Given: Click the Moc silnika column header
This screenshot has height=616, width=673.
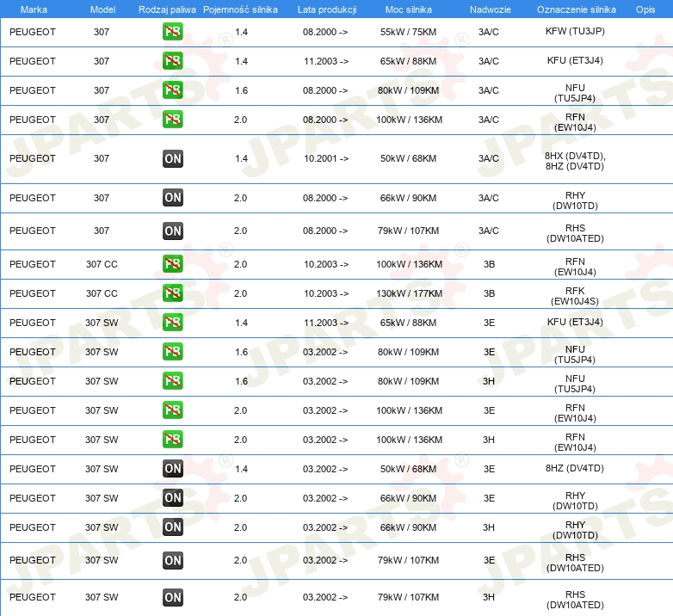Looking at the screenshot, I should click(409, 9).
